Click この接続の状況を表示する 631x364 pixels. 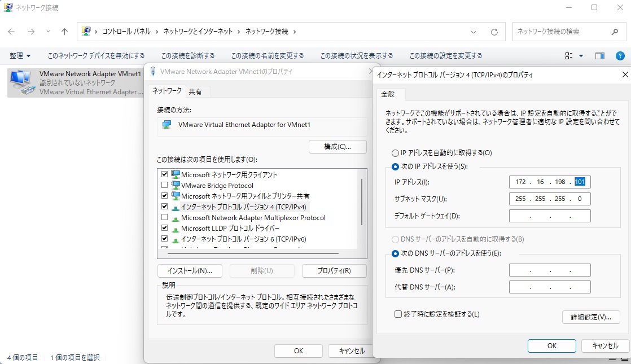(x=357, y=55)
